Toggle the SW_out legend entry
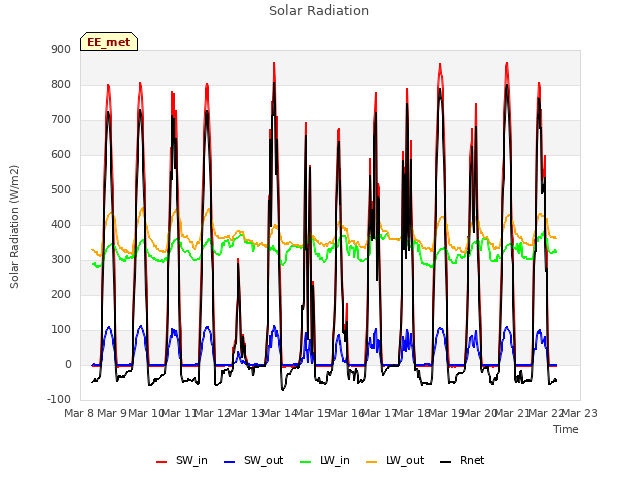Screen dimensions: 640x480 (x=253, y=460)
